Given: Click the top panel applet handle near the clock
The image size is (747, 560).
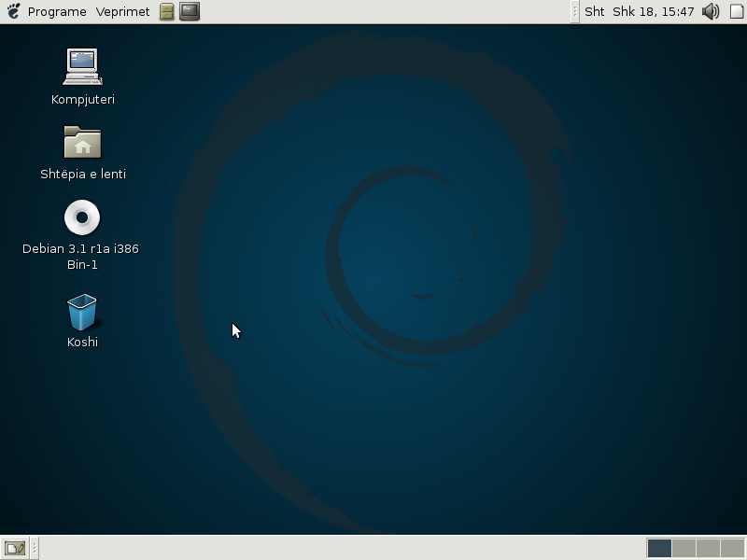Looking at the screenshot, I should [574, 11].
